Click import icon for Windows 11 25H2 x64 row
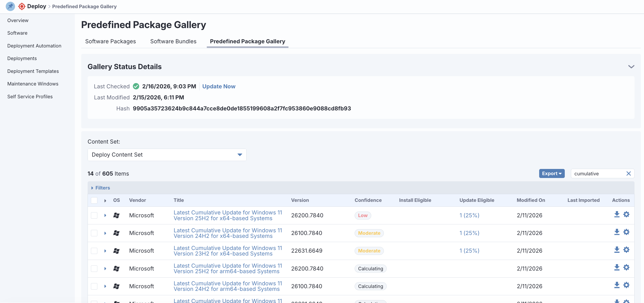The width and height of the screenshot is (644, 303). 617,214
